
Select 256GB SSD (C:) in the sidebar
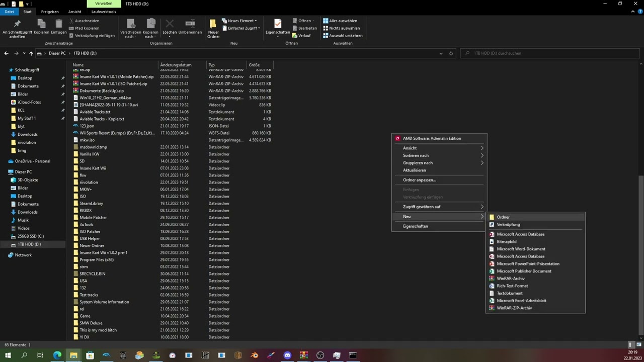31,236
